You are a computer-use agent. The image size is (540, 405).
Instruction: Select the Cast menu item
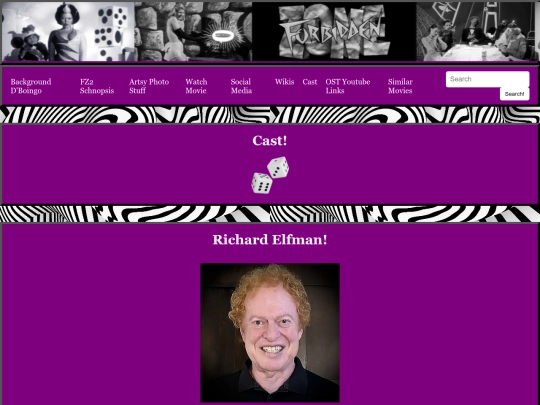[x=310, y=82]
